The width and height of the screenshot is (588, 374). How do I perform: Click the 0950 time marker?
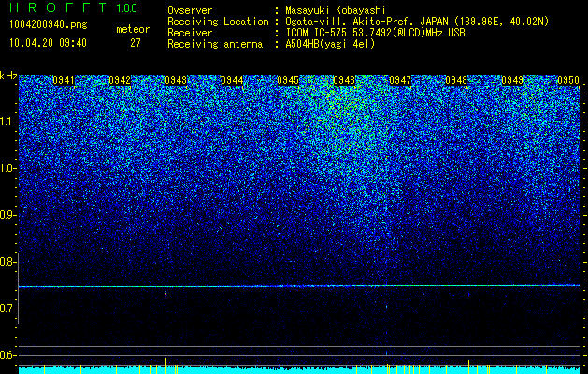point(568,80)
